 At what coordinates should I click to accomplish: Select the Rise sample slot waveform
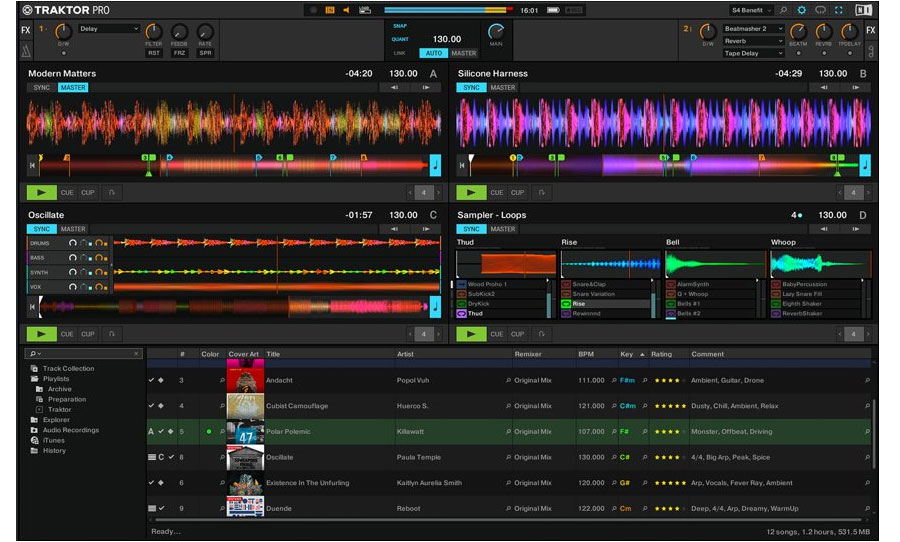[x=611, y=264]
